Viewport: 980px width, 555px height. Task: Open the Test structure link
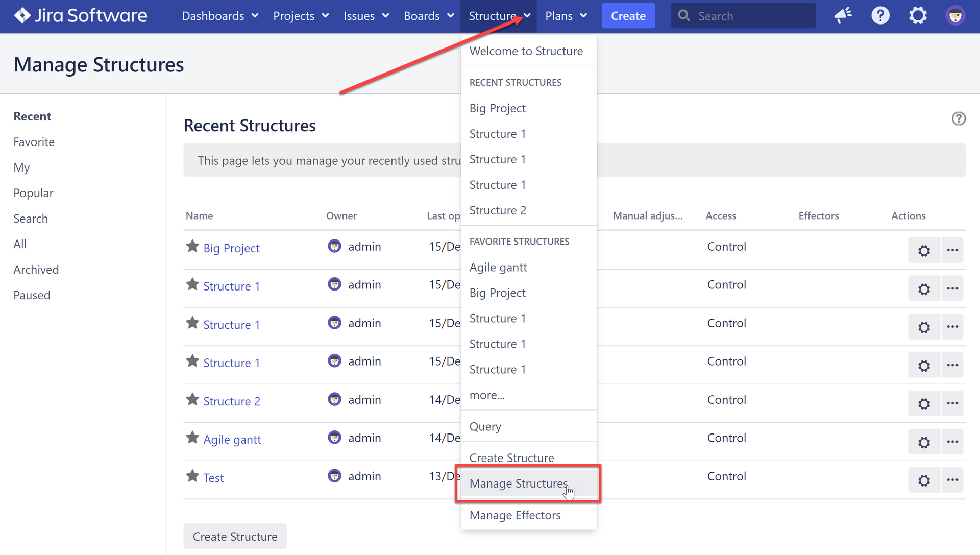point(213,478)
